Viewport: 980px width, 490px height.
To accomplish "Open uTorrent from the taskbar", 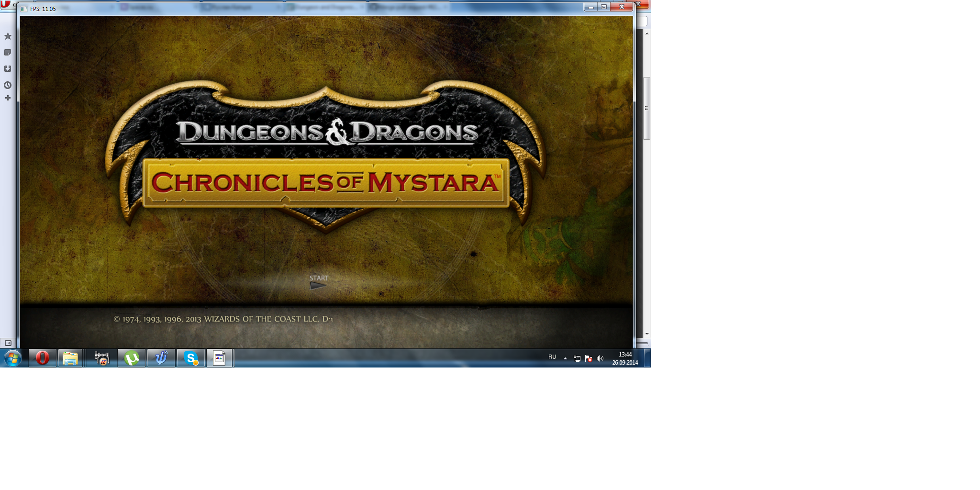I will (132, 358).
